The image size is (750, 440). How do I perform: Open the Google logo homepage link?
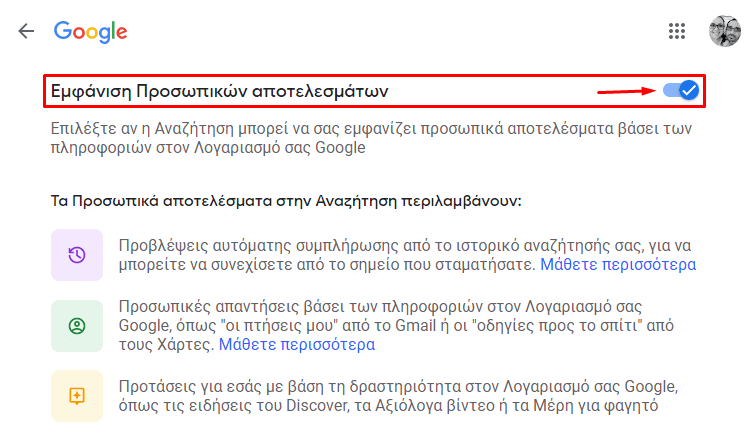click(90, 32)
